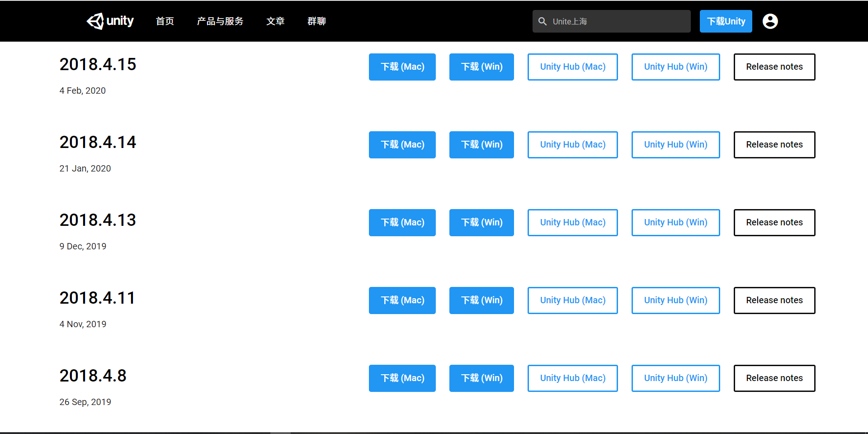Download 2018.4.11 for Mac

402,300
